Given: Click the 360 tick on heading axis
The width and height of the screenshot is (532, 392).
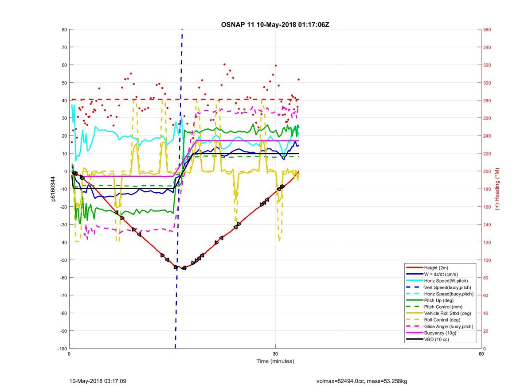Looking at the screenshot, I should pos(487,30).
